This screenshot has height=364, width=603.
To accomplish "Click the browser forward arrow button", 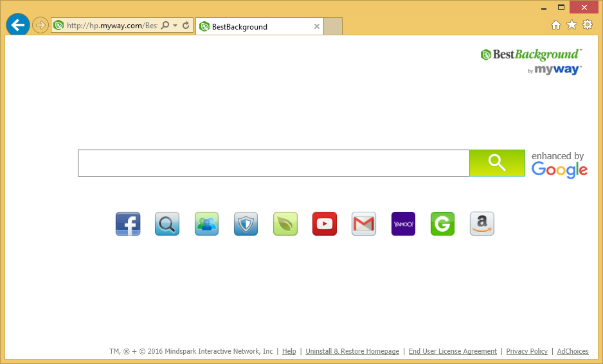I will [40, 25].
